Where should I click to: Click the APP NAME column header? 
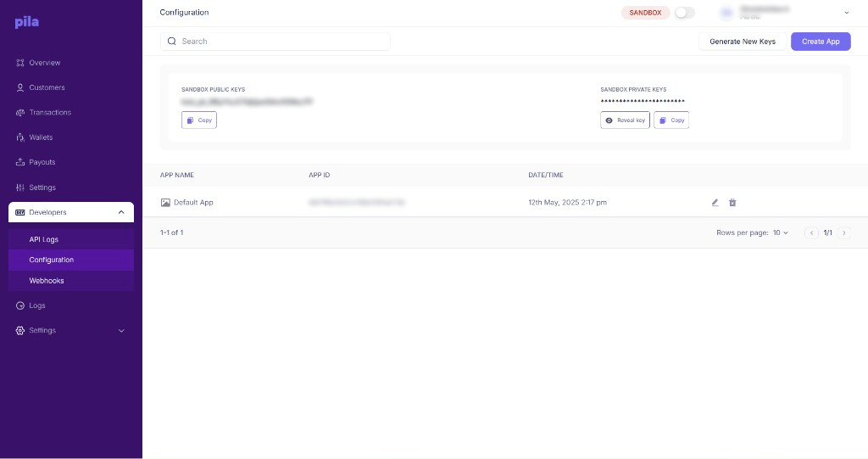[177, 175]
